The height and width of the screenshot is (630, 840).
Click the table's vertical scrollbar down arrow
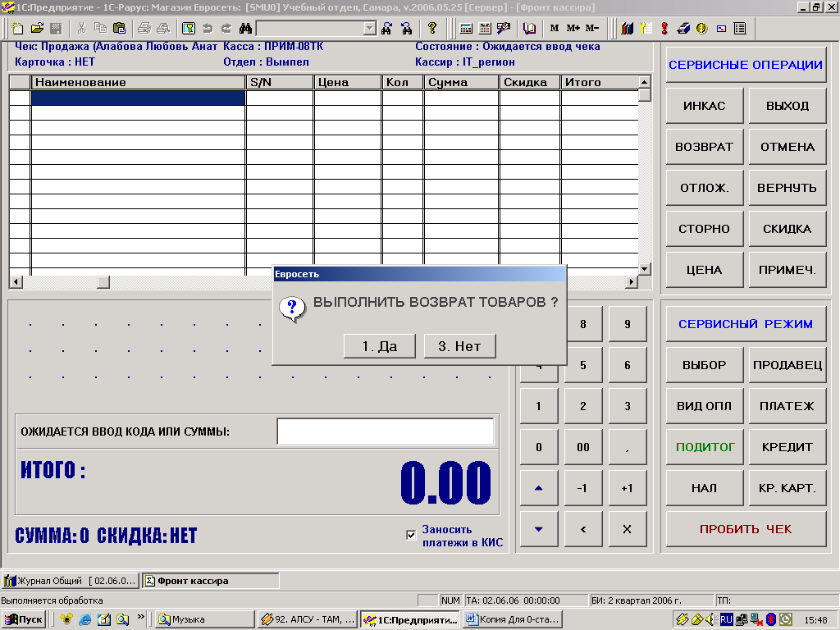pos(645,269)
